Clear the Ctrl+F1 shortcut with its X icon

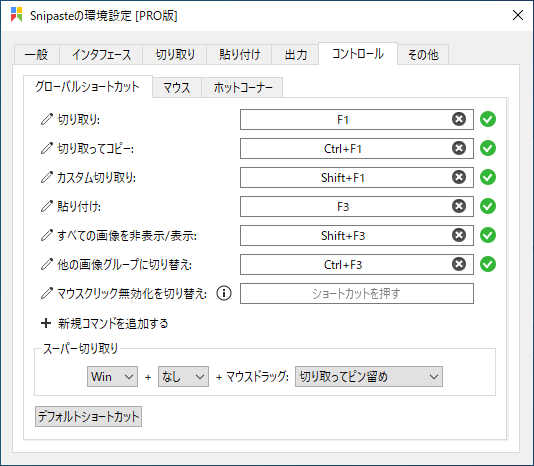click(x=459, y=148)
